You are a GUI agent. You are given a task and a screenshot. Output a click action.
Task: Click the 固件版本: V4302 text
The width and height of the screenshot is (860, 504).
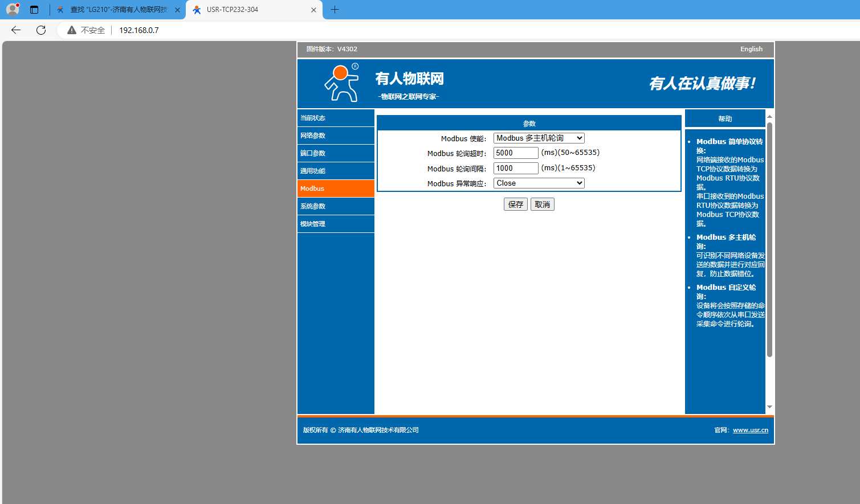coord(332,49)
